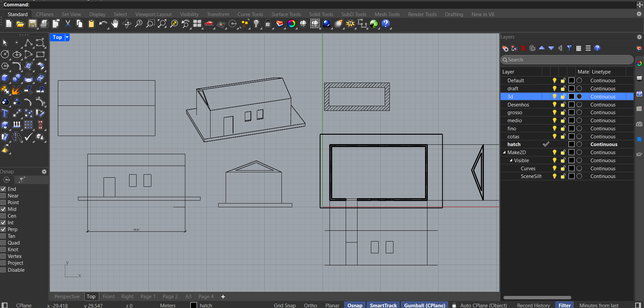This screenshot has height=308, width=644.
Task: Open the Top viewport dropdown arrow
Action: [x=67, y=37]
